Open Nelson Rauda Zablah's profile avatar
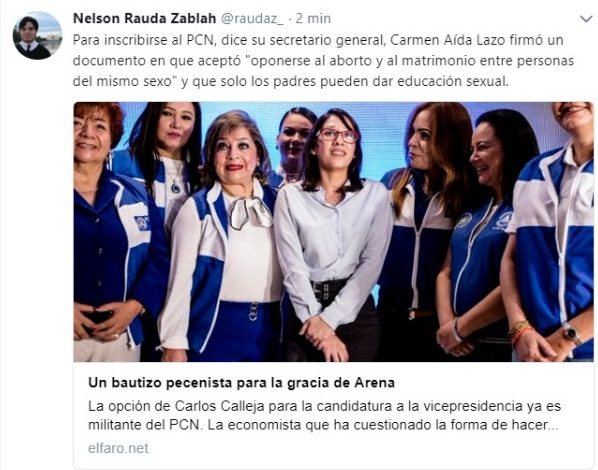This screenshot has height=470, width=598. (x=37, y=35)
